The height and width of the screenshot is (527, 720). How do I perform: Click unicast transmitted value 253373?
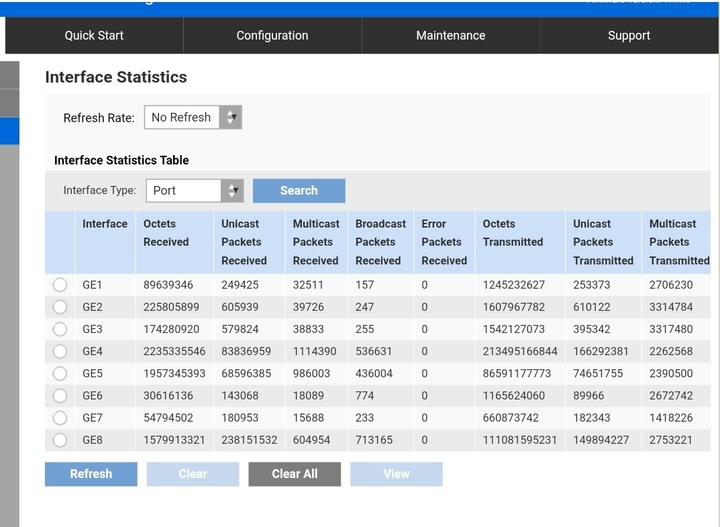(591, 285)
